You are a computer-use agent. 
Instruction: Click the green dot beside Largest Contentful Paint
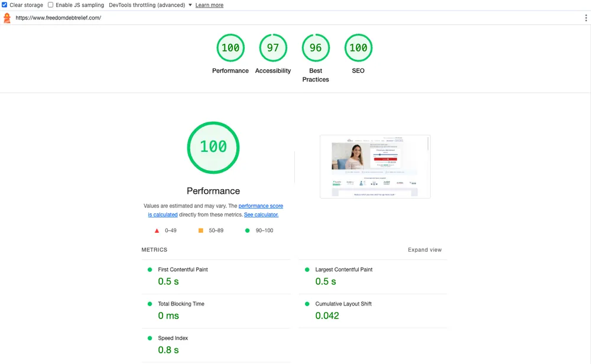pos(307,269)
